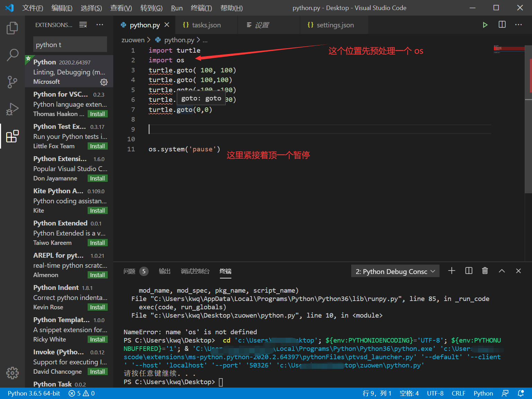This screenshot has width=532, height=399.
Task: Toggle problems panel via errors warnings status
Action: (82, 393)
